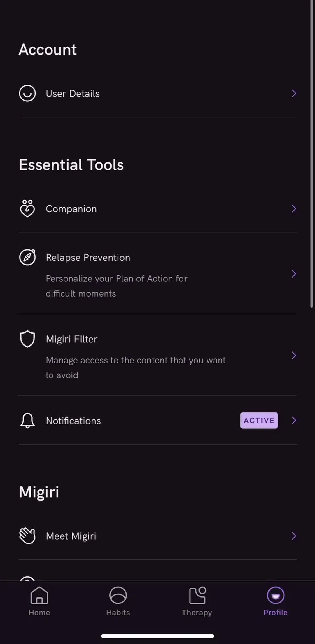Tap the Migiri Filter shield icon
This screenshot has height=644, width=315.
pos(27,339)
